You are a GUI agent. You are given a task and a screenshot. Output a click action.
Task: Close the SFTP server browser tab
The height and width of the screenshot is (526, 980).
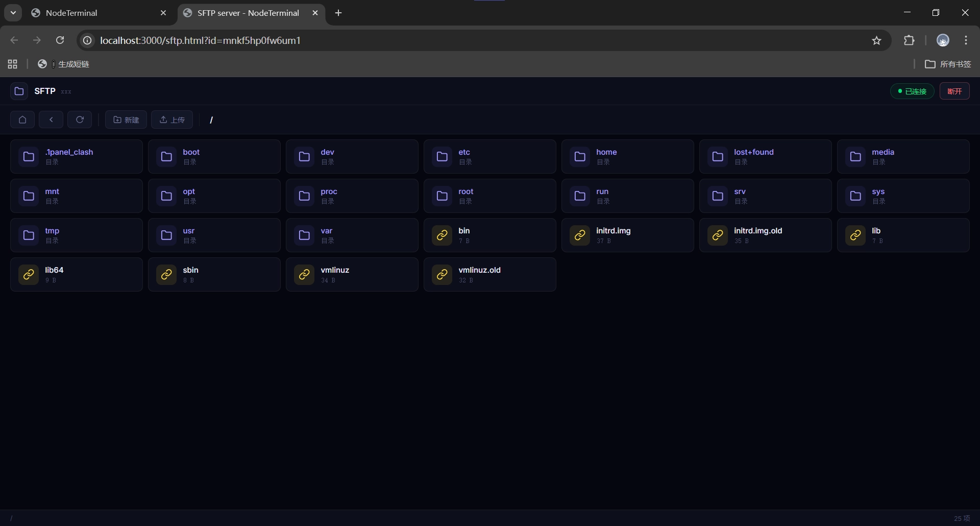[315, 13]
